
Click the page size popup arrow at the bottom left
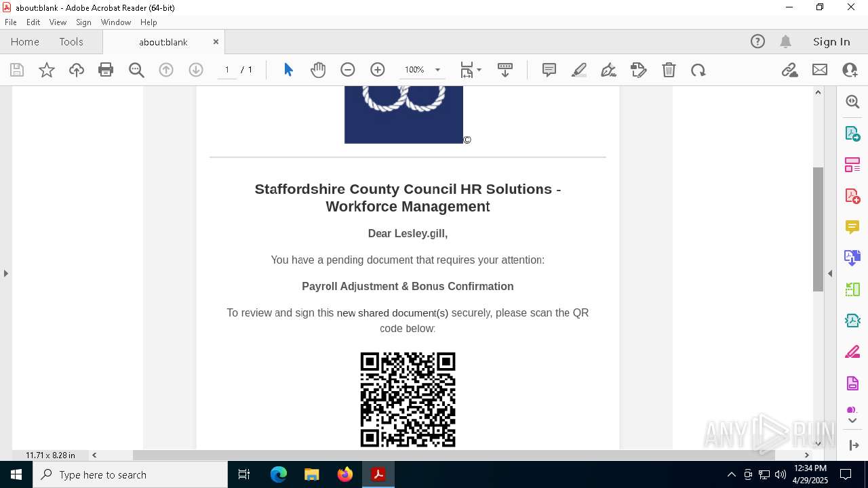[x=94, y=455]
